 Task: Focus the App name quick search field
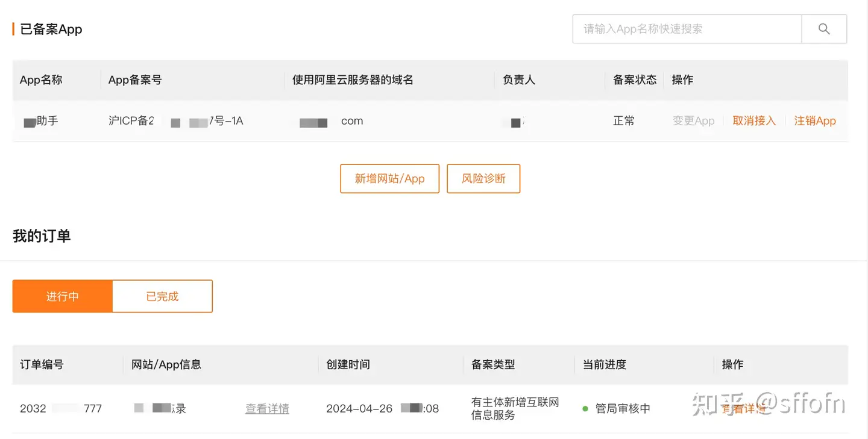(x=687, y=29)
